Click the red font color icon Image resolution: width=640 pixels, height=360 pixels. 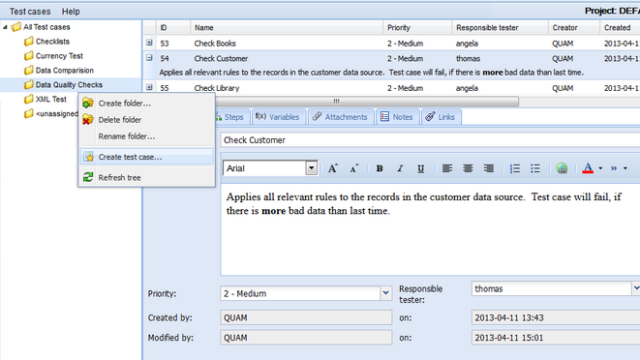point(588,168)
